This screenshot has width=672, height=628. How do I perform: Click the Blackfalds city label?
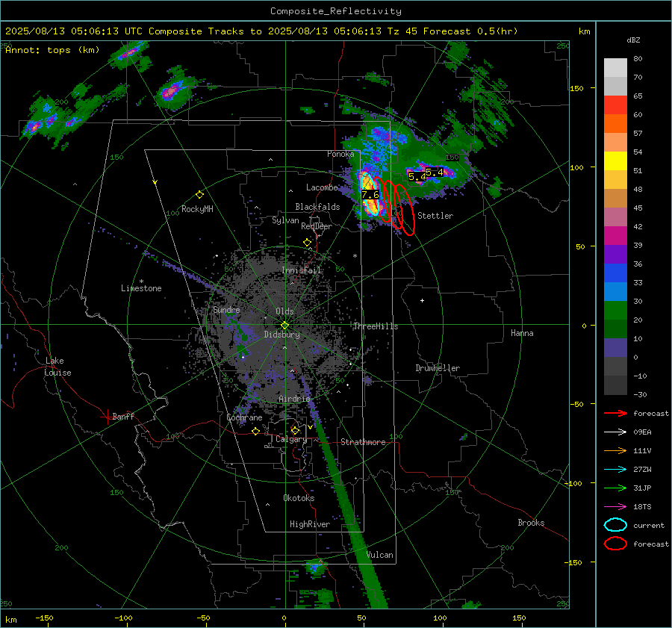pyautogui.click(x=317, y=207)
